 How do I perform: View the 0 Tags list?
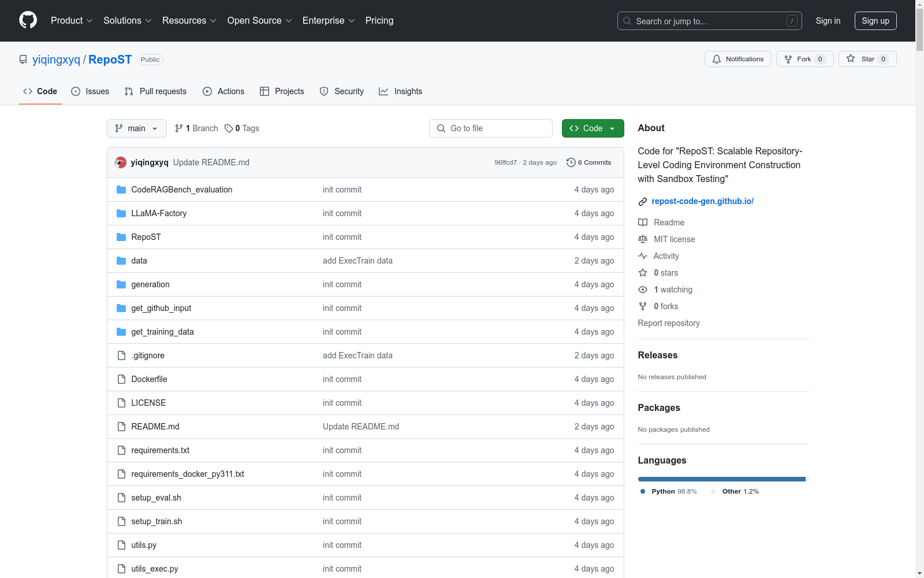tap(242, 128)
